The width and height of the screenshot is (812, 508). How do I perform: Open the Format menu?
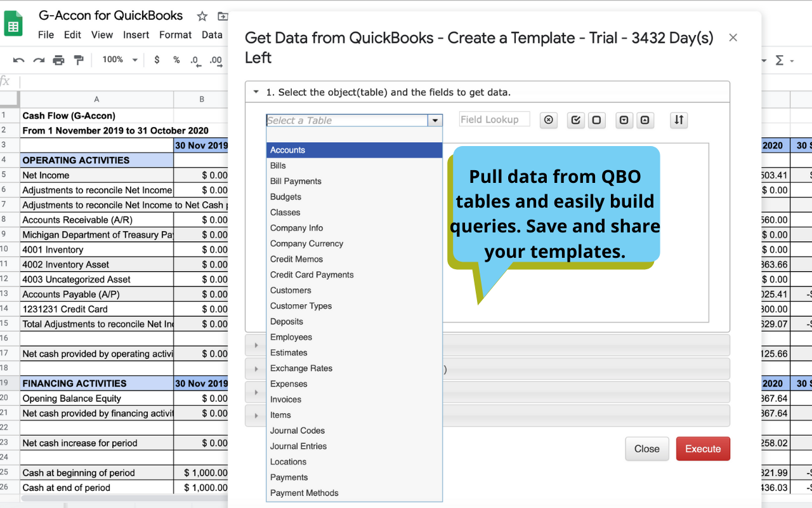(175, 35)
